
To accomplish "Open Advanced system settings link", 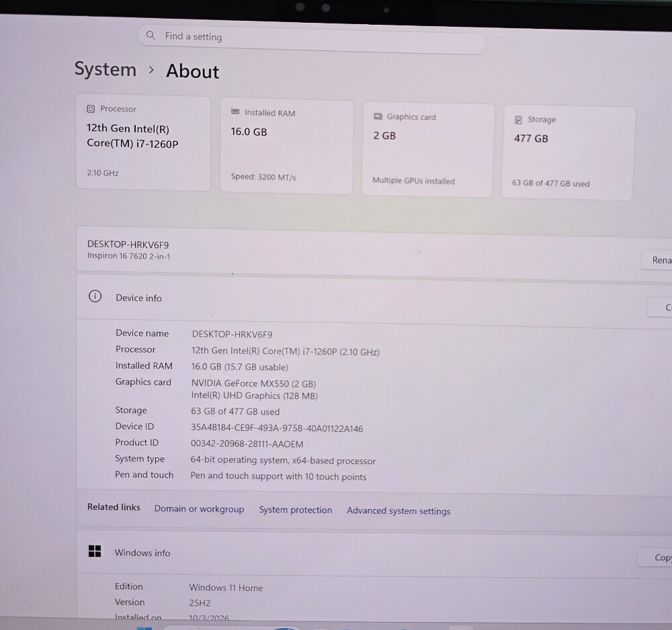I will [x=398, y=510].
